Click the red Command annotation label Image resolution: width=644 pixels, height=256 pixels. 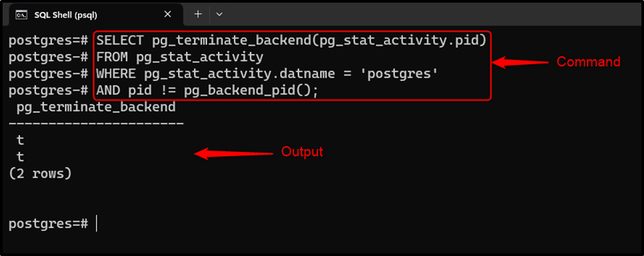click(x=588, y=62)
